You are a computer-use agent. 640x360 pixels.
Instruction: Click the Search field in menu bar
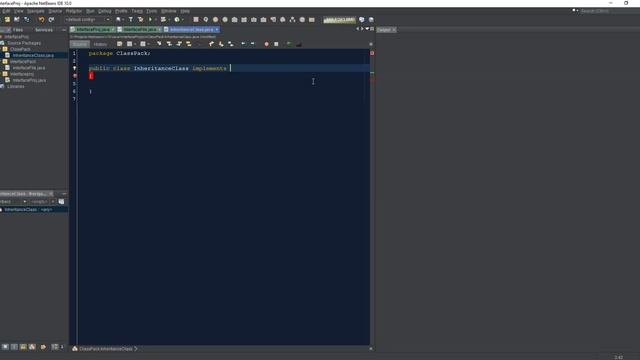point(609,11)
